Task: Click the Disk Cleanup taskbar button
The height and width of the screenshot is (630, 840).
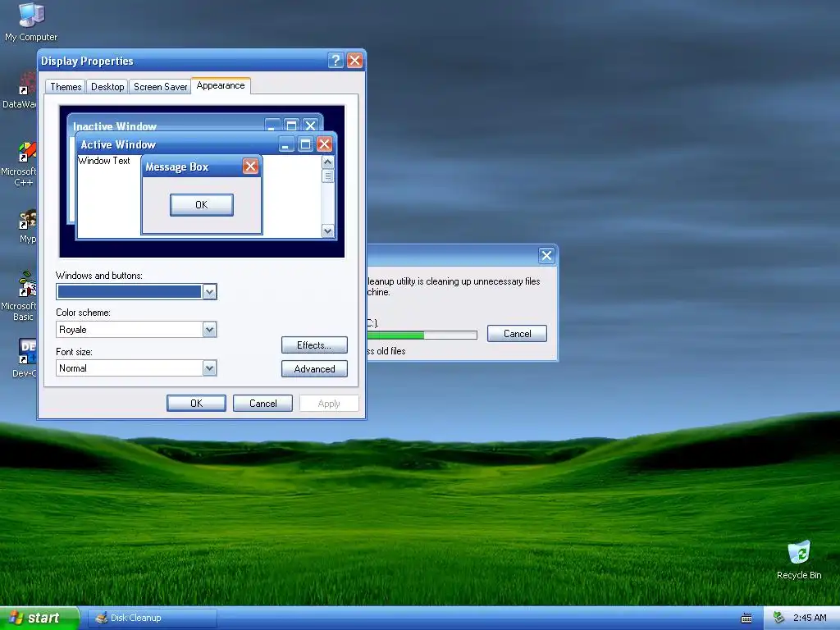Action: pyautogui.click(x=153, y=618)
